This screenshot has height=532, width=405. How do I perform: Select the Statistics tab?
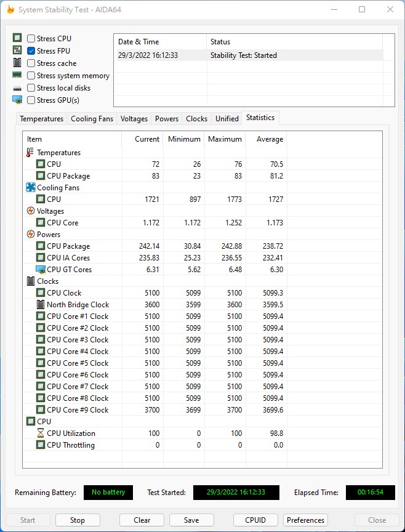coord(260,118)
